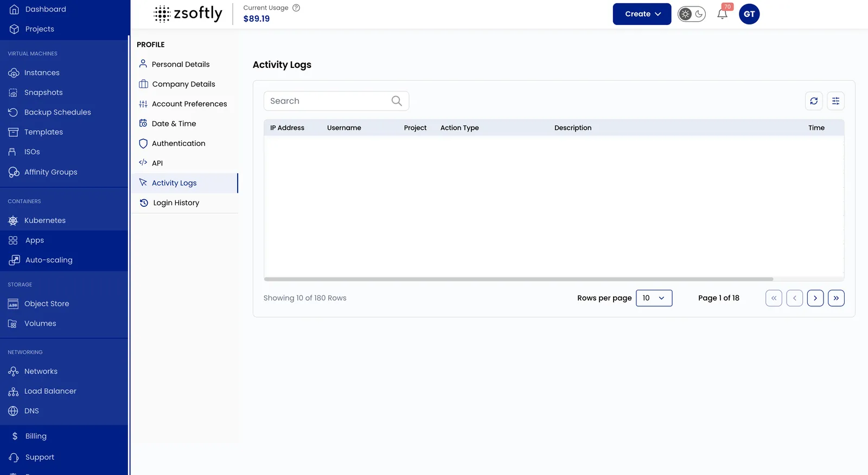The image size is (868, 475).
Task: Open the GT user avatar menu
Action: 749,14
